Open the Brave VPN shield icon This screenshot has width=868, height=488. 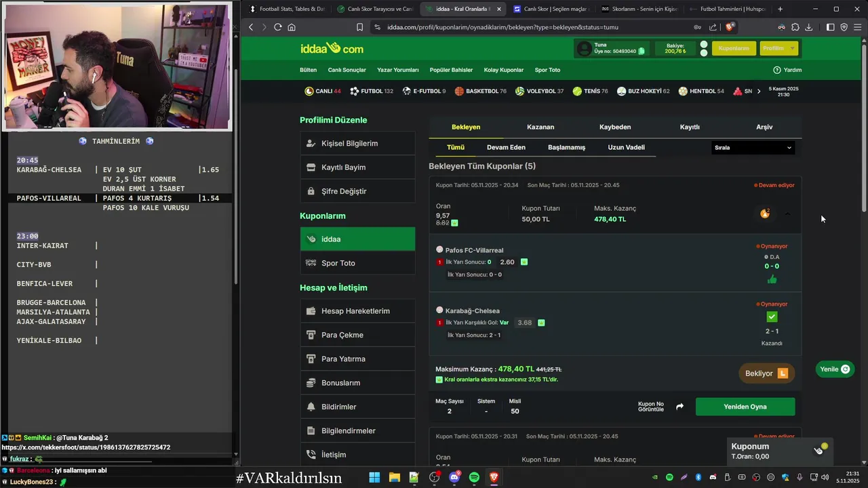pos(844,27)
